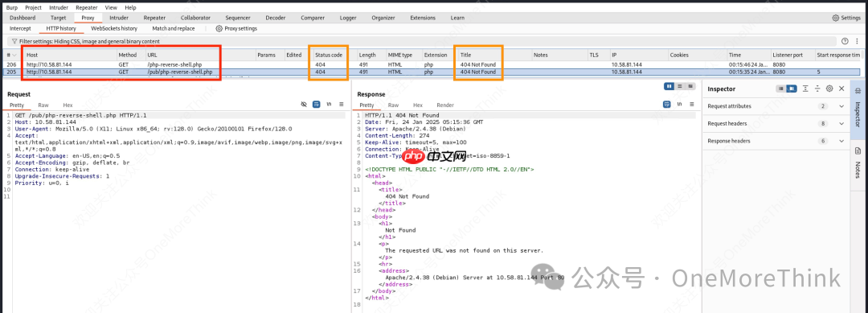Switch to the Collaborator tab
Screen dimensions: 868x313
195,18
